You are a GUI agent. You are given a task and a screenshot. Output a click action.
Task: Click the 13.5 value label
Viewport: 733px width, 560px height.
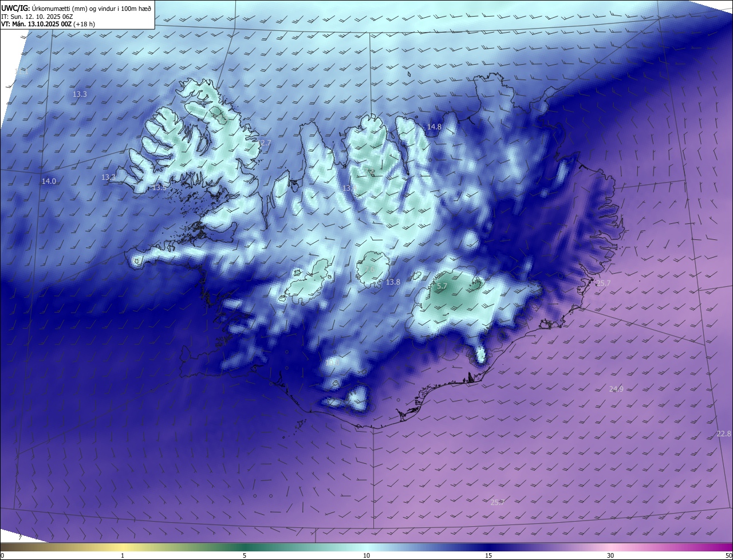click(x=159, y=188)
